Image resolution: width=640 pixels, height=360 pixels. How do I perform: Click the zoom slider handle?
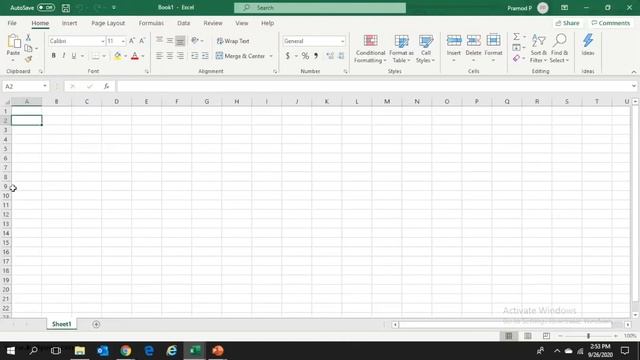pyautogui.click(x=588, y=336)
